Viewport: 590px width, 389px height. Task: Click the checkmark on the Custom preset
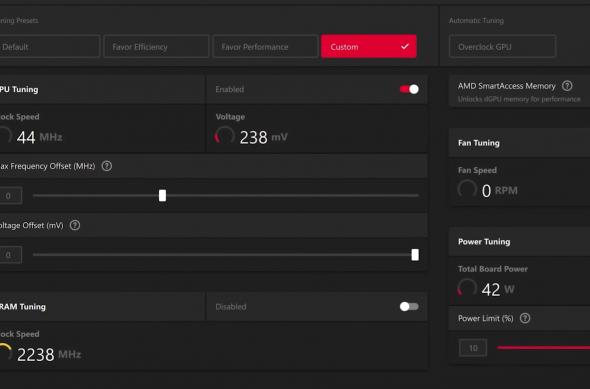pyautogui.click(x=405, y=46)
